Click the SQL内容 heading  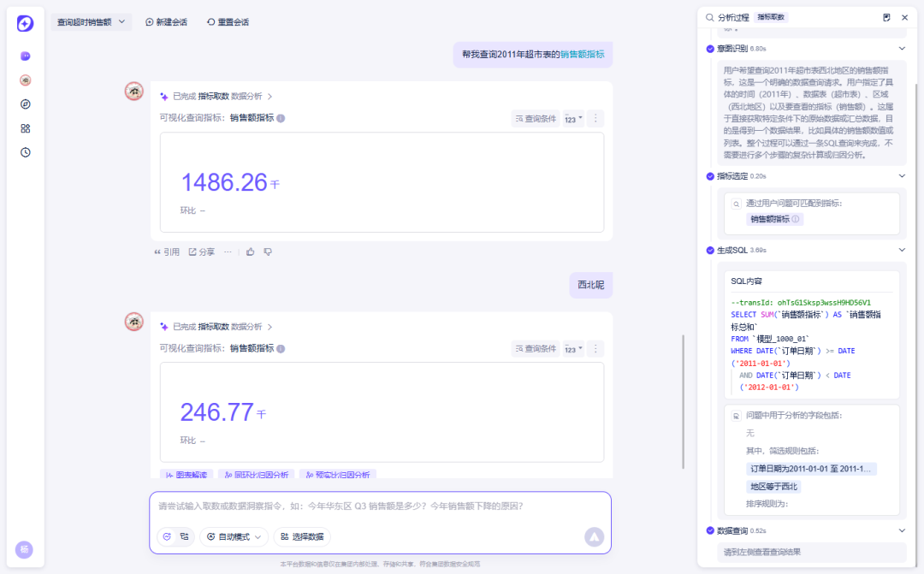click(x=746, y=281)
